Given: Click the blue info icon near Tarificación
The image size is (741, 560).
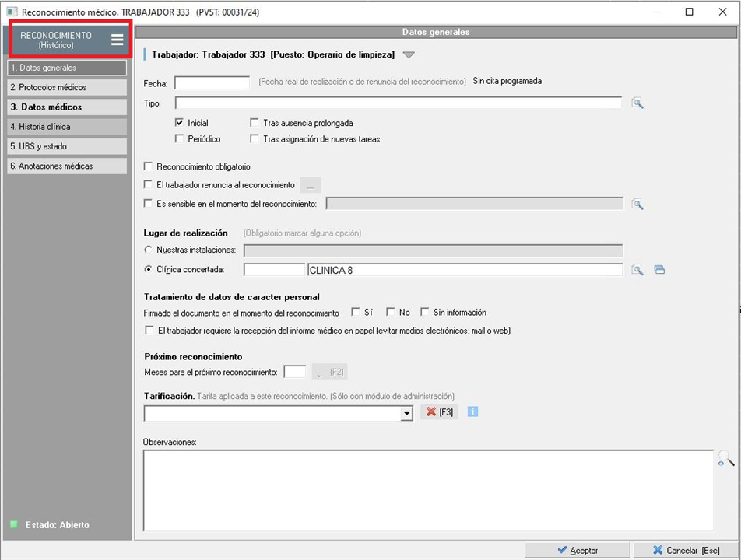Looking at the screenshot, I should click(472, 411).
